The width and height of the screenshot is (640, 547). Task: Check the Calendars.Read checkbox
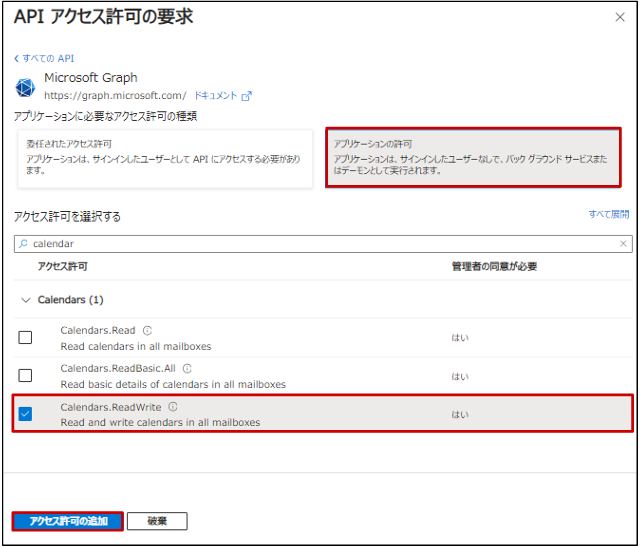click(25, 338)
